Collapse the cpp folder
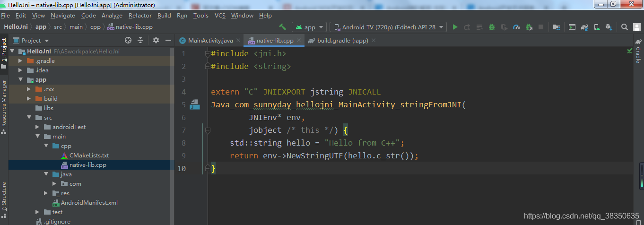Image resolution: width=644 pixels, height=225 pixels. point(46,146)
